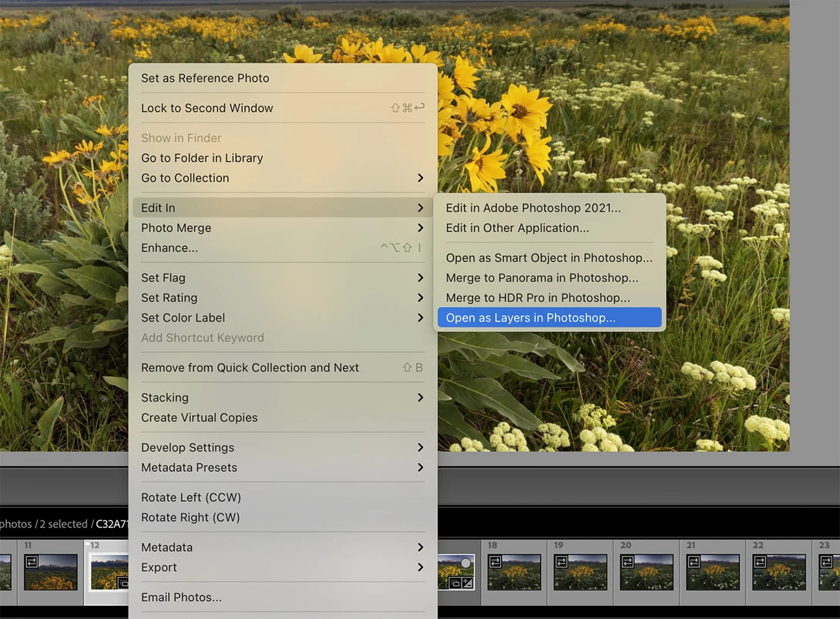This screenshot has width=840, height=619.
Task: Expand the Develop Settings submenu
Action: 283,448
